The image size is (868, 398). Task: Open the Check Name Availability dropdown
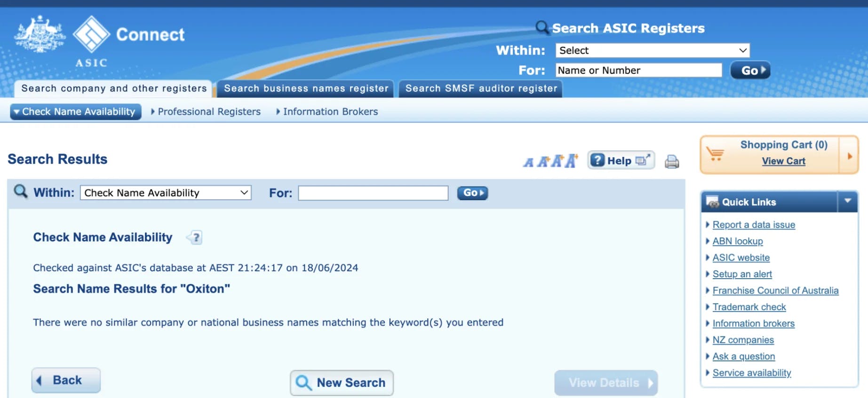[x=166, y=193]
